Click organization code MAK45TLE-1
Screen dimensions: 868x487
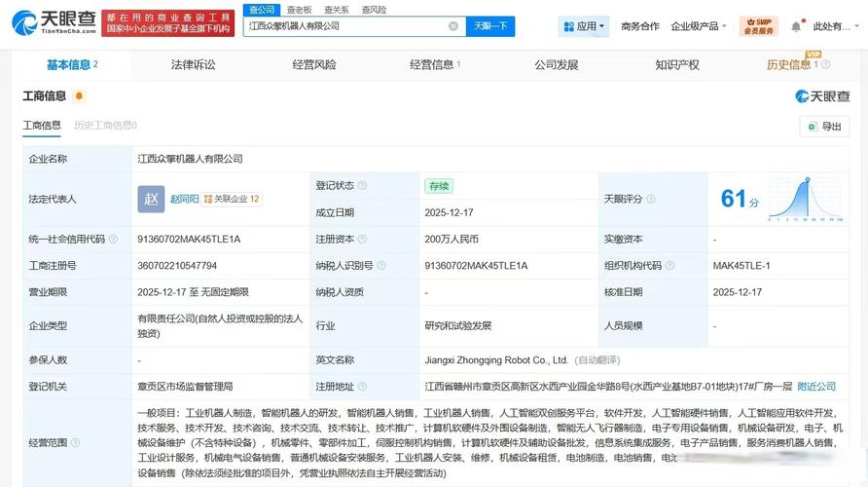tap(741, 265)
